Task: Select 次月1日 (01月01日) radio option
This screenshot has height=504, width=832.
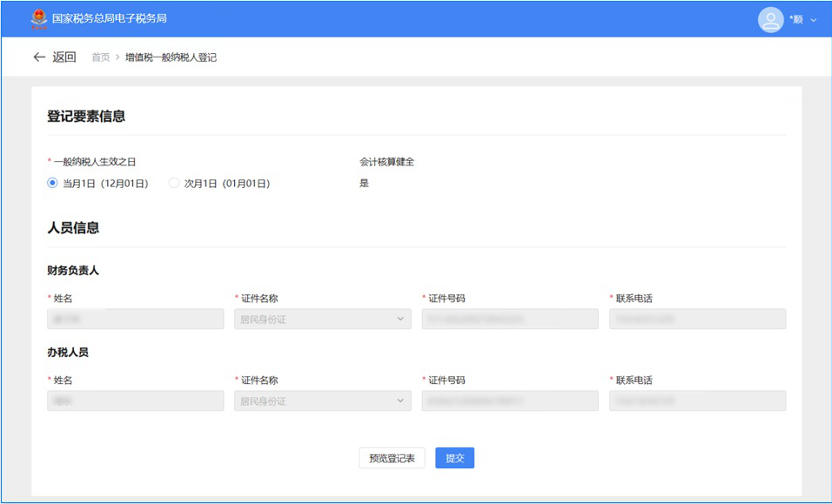Action: 174,184
